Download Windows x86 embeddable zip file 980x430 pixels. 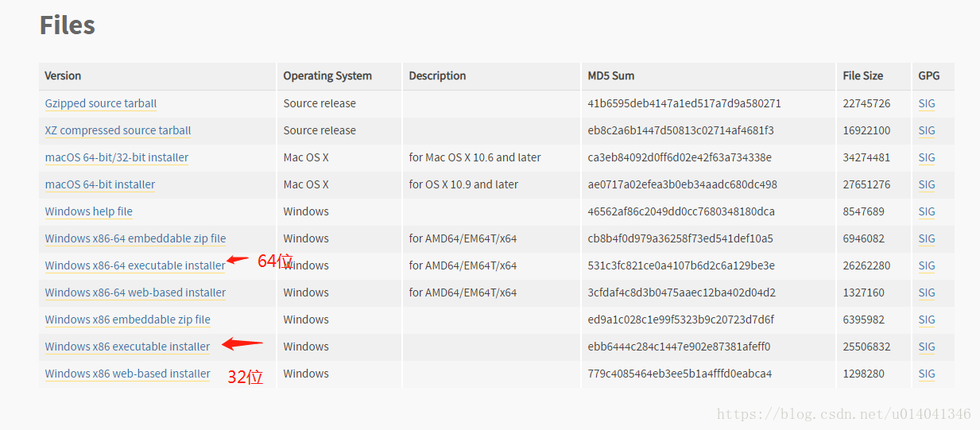click(128, 320)
